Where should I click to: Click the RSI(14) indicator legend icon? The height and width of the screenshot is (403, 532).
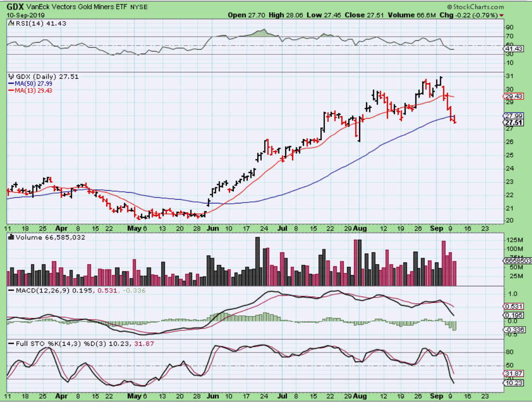[x=11, y=23]
